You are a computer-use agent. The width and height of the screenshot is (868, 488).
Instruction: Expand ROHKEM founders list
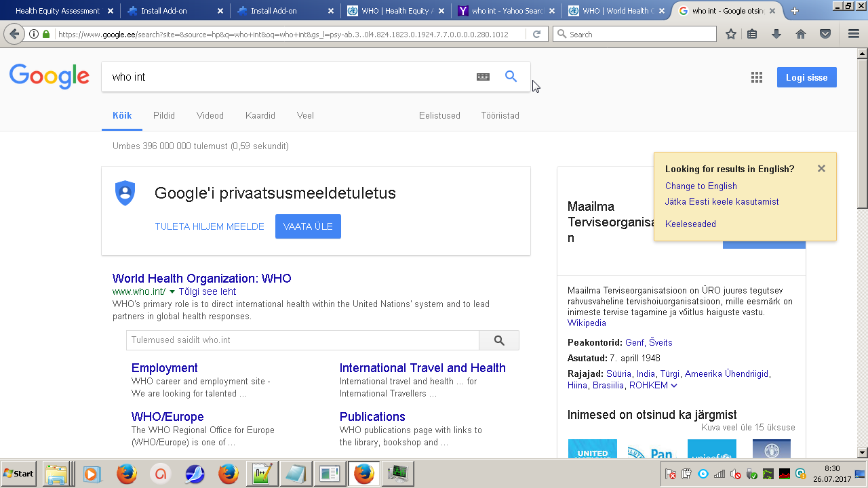653,386
